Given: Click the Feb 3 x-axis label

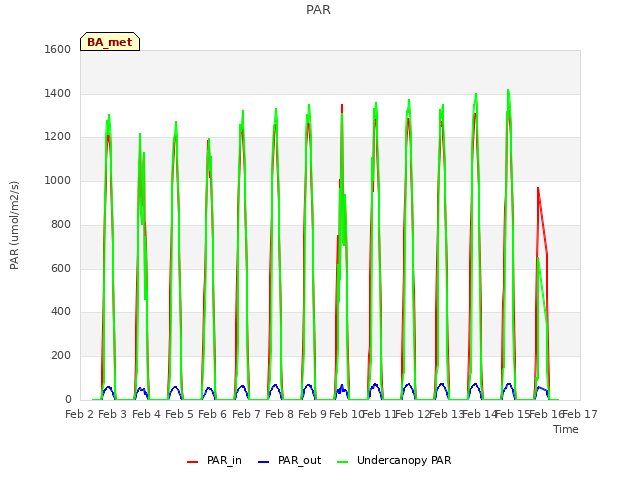Looking at the screenshot, I should (113, 414).
